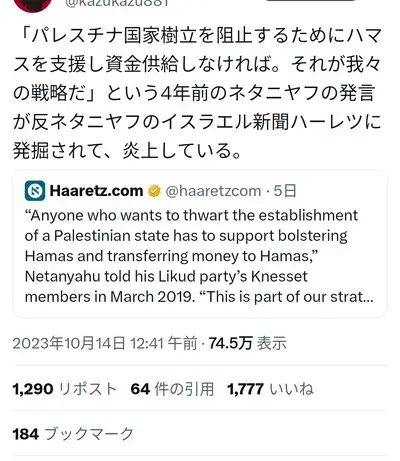The image size is (400, 461).
Task: Click the @haaretzcom handle
Action: click(213, 191)
